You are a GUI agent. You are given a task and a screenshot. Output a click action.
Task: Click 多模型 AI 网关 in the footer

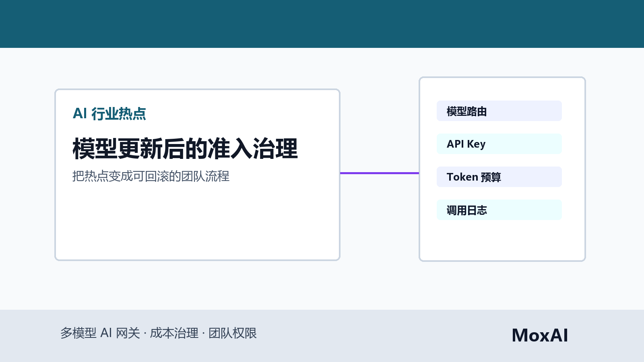click(x=100, y=333)
